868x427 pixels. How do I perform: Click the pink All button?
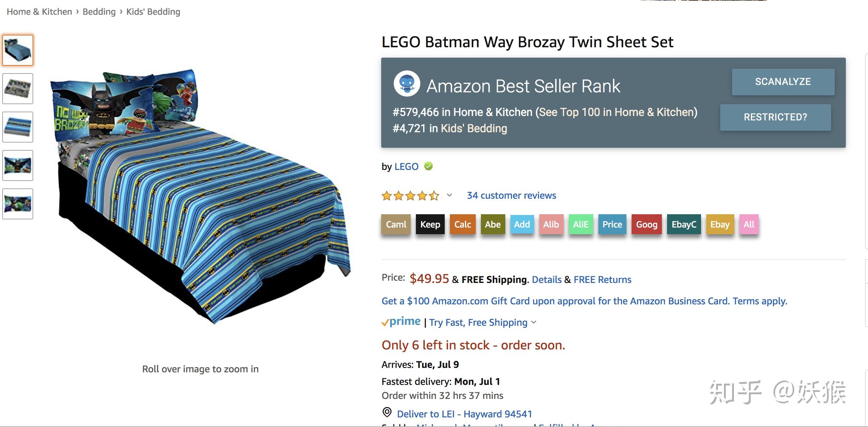point(749,224)
